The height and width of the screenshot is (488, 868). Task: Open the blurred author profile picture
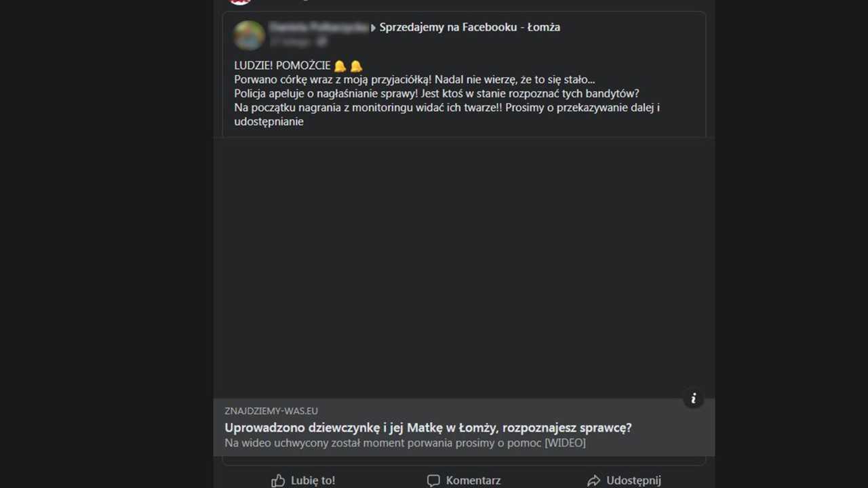click(249, 35)
